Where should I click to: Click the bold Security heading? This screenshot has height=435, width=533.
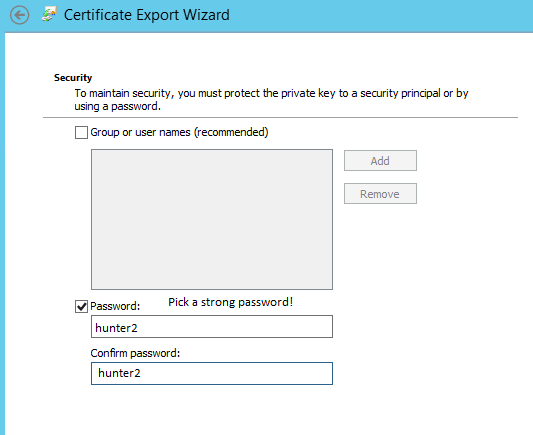[x=73, y=78]
